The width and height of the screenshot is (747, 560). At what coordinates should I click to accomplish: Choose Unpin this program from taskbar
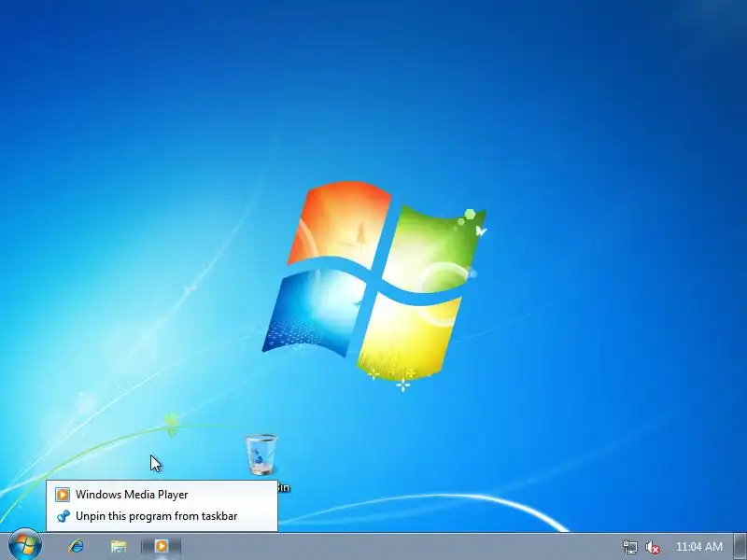coord(162,516)
